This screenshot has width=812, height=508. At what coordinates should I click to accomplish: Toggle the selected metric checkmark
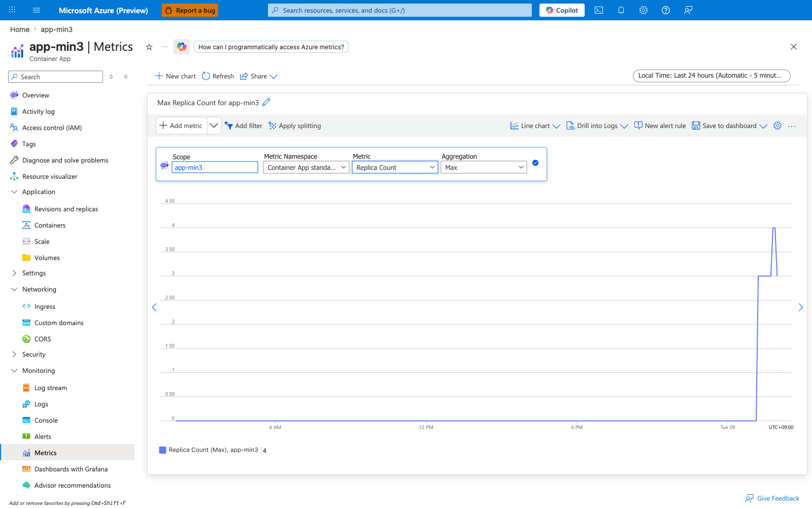click(535, 163)
